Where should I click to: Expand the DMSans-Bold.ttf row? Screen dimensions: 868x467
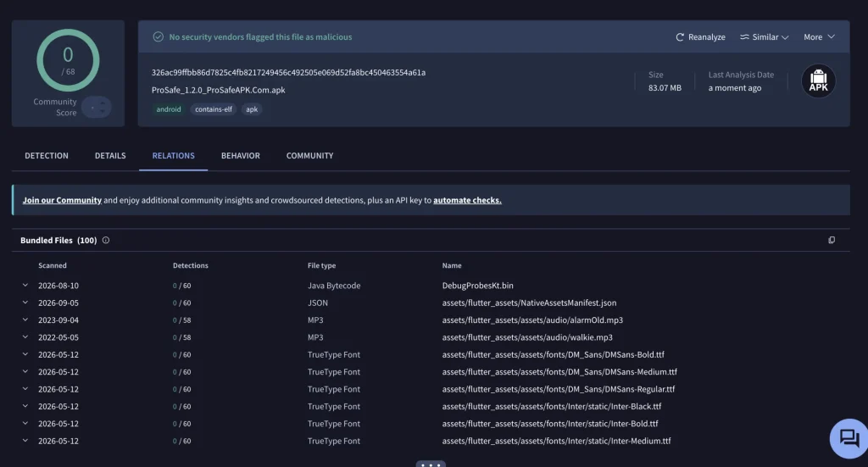[25, 354]
